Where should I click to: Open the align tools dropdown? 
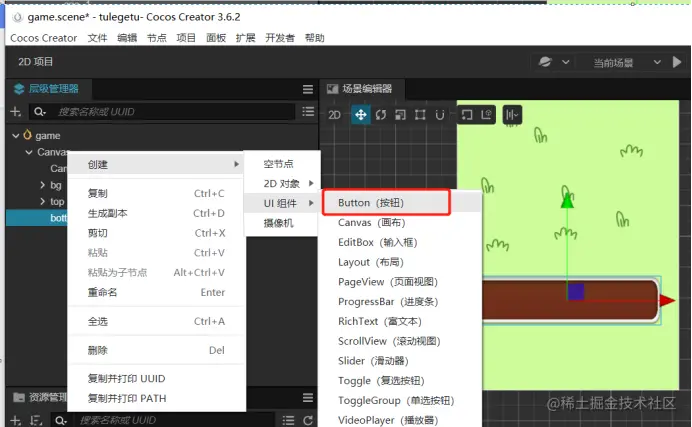point(512,115)
